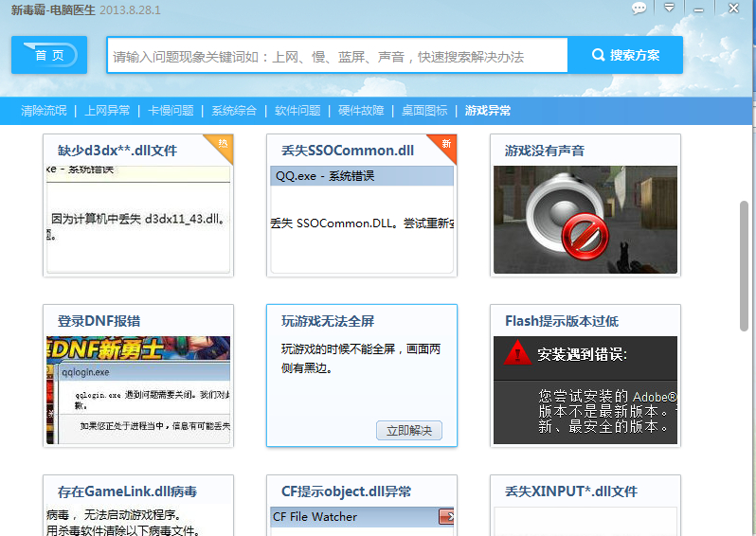Open the 丢失SSOCommon.dll card title

(348, 151)
